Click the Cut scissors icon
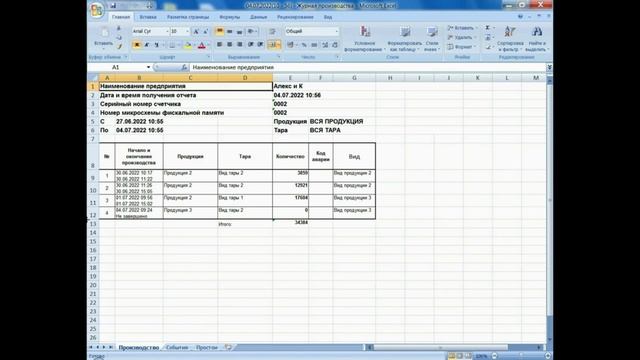Screen dimensions: 640x360 [x=119, y=28]
